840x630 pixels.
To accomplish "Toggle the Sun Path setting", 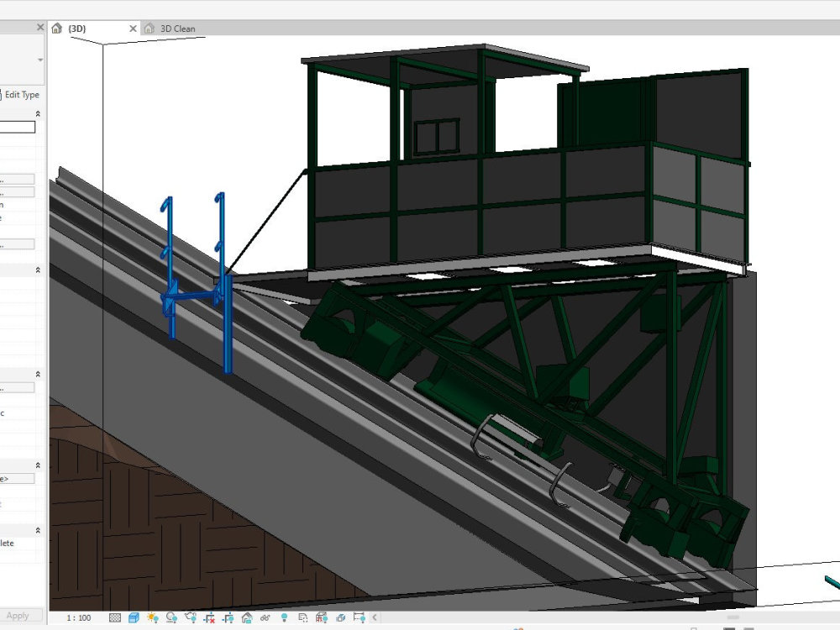I will pyautogui.click(x=153, y=617).
